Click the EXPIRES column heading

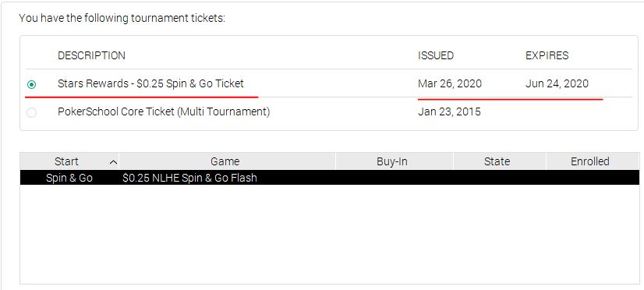click(x=547, y=55)
